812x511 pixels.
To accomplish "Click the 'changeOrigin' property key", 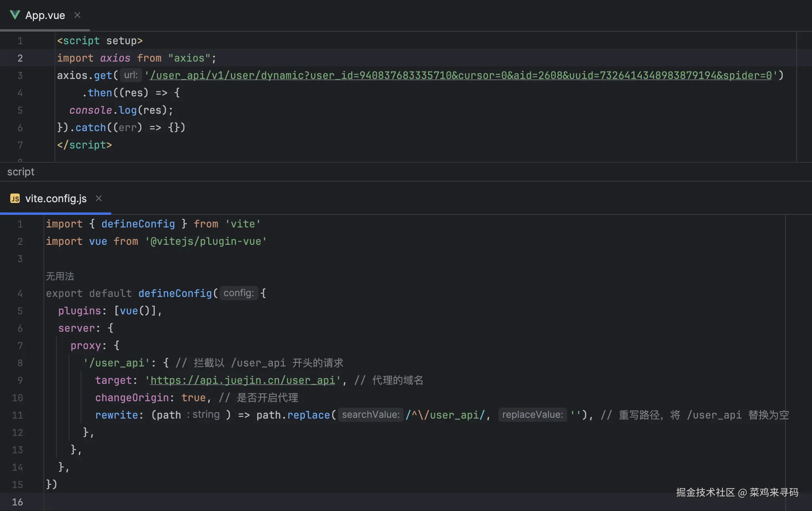I will pyautogui.click(x=132, y=398).
